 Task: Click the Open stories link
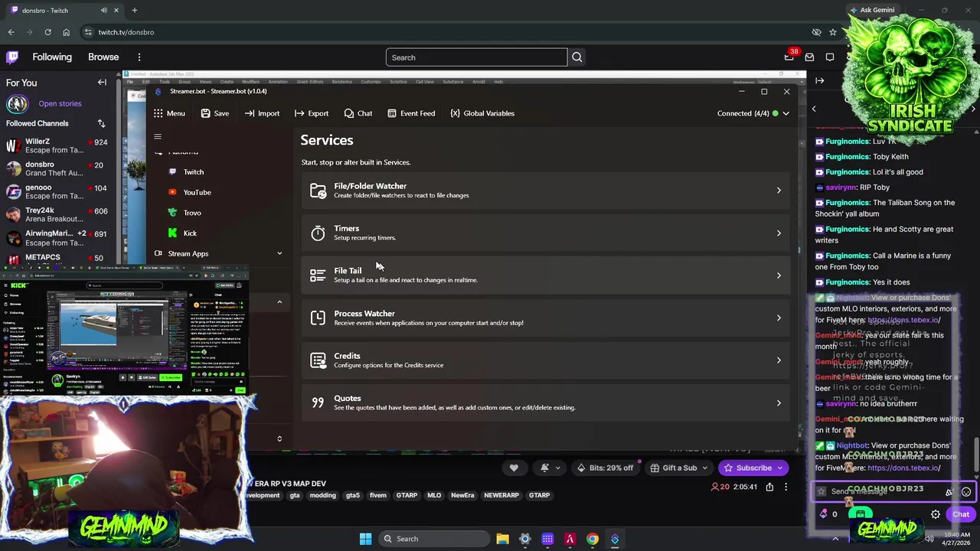(x=60, y=103)
